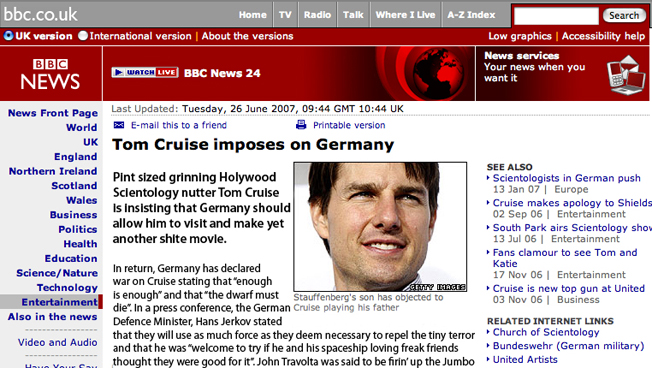Screen dimensions: 652x368
Task: Open the Education section in sidebar
Action: [71, 258]
